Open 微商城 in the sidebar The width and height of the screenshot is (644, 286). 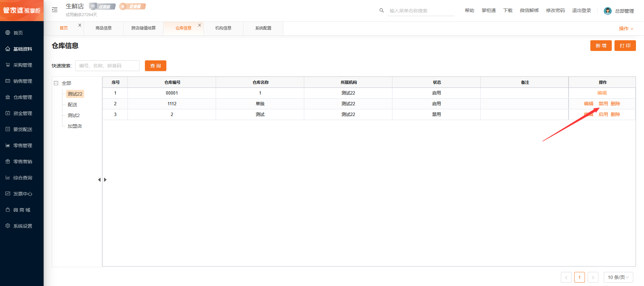coord(22,210)
